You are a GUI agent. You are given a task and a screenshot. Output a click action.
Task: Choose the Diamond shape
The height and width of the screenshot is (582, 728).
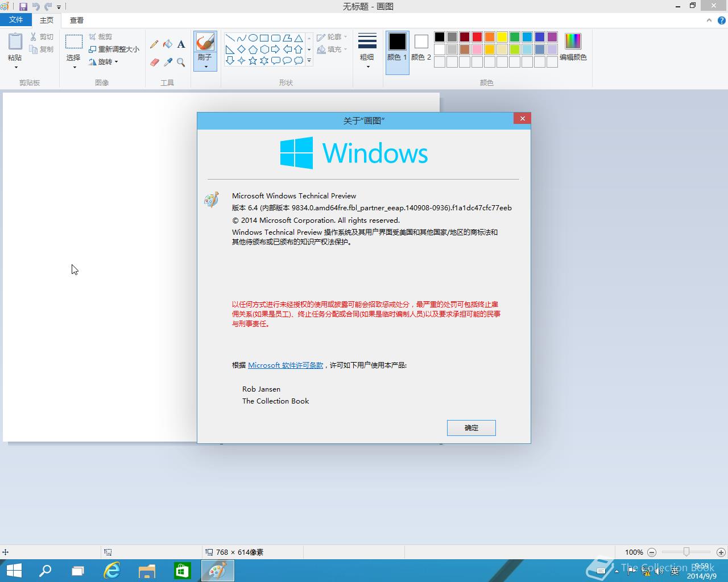[x=242, y=49]
